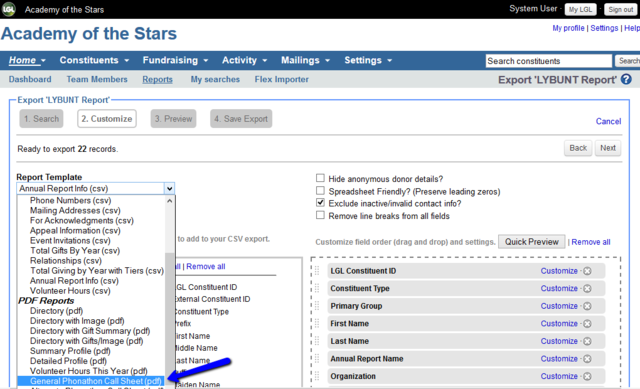Remove the First Name field
This screenshot has height=389, width=640.
point(587,324)
